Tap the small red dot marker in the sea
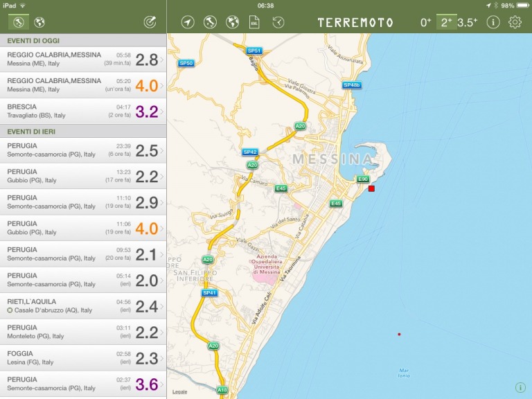The width and height of the screenshot is (532, 399). (399, 334)
